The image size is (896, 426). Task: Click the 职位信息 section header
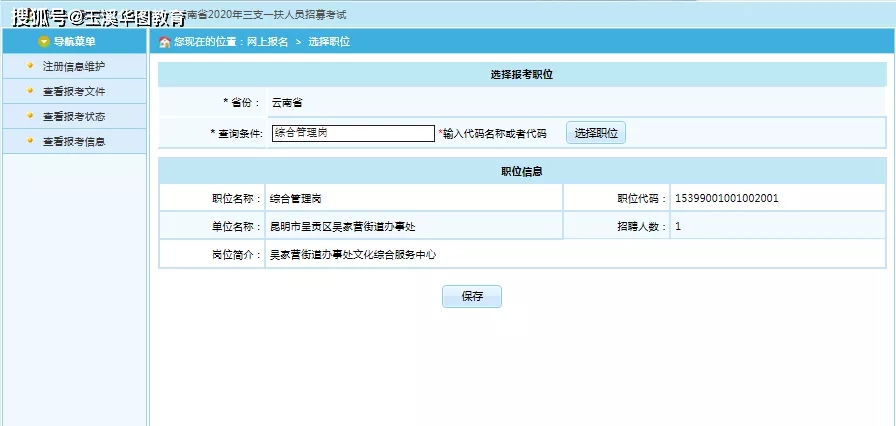click(522, 171)
